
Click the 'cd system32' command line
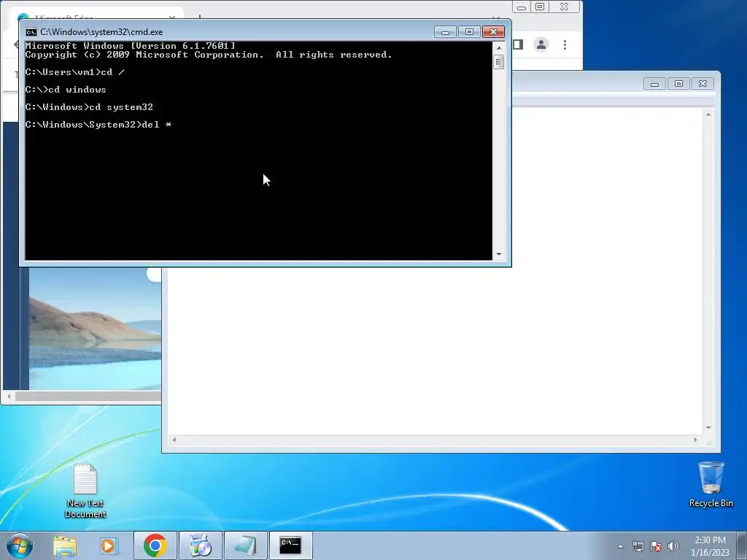[122, 107]
